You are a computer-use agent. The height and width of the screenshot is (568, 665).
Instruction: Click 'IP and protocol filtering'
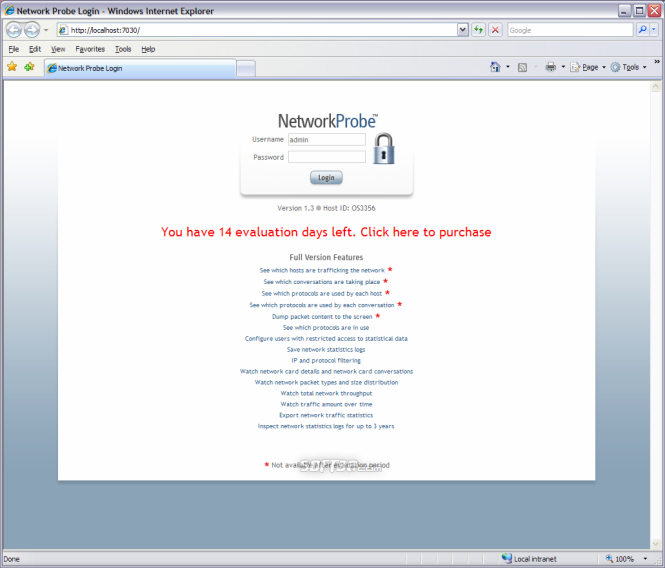click(x=326, y=361)
